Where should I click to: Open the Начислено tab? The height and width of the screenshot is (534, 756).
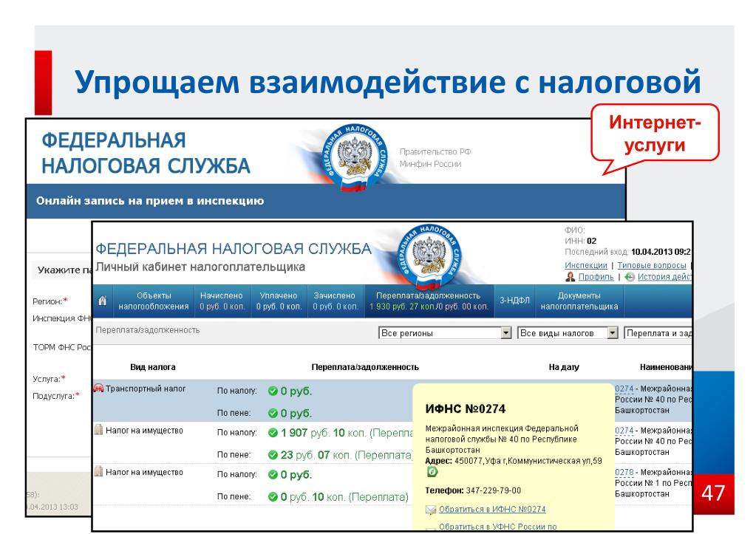pyautogui.click(x=222, y=301)
